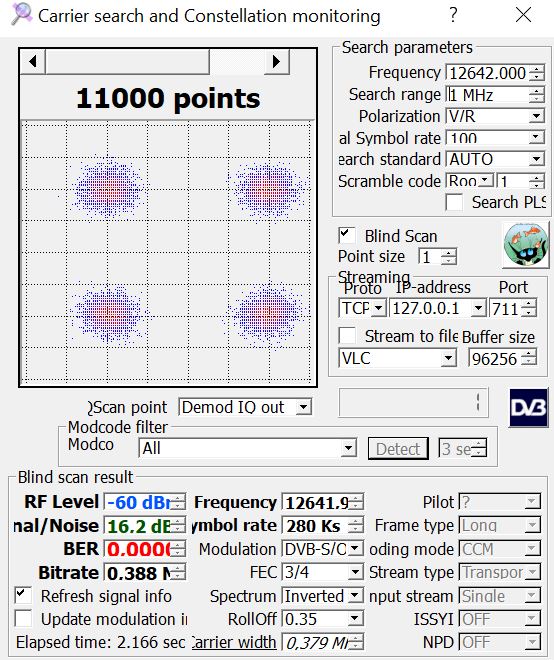
Task: Click the empty progress indicator box
Action: click(x=413, y=402)
